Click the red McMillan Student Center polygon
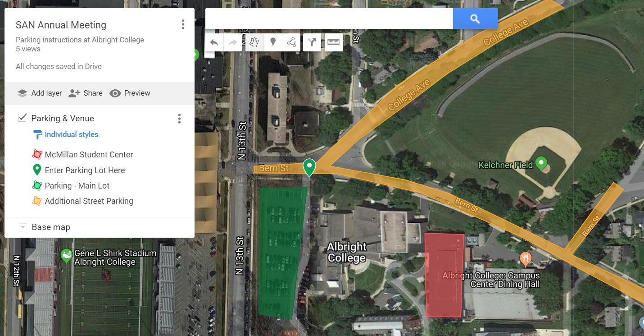The image size is (644, 336). pos(445,275)
